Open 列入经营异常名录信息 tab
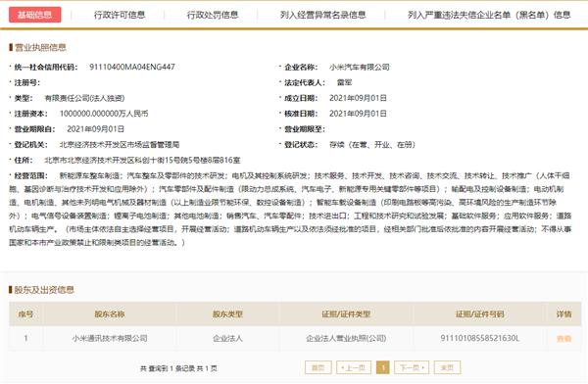This screenshot has height=384, width=588. coord(322,15)
